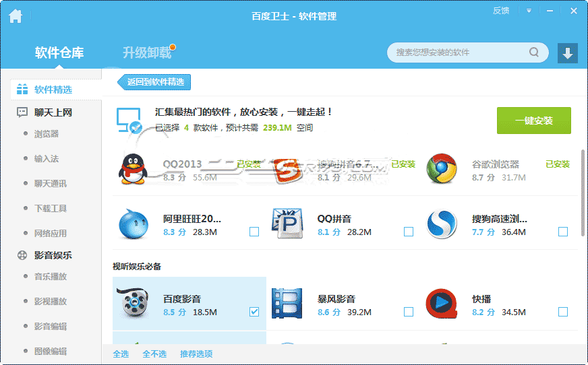Click the 影音娱乐 film reel sidebar icon

coord(22,255)
